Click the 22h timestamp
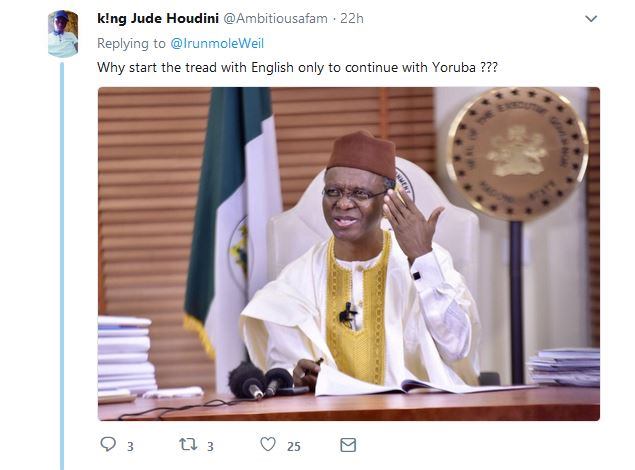 click(352, 19)
